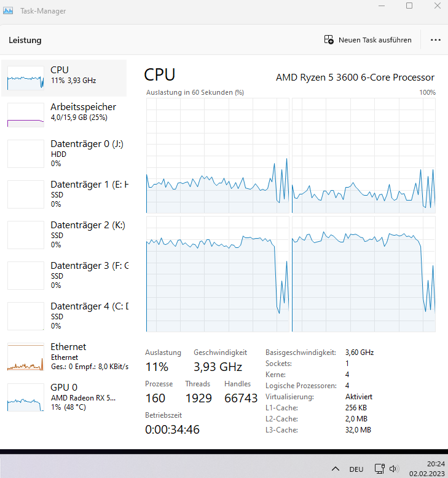Click the Auslastung value '11%'
Screen dimensions: 448x478
tap(157, 367)
